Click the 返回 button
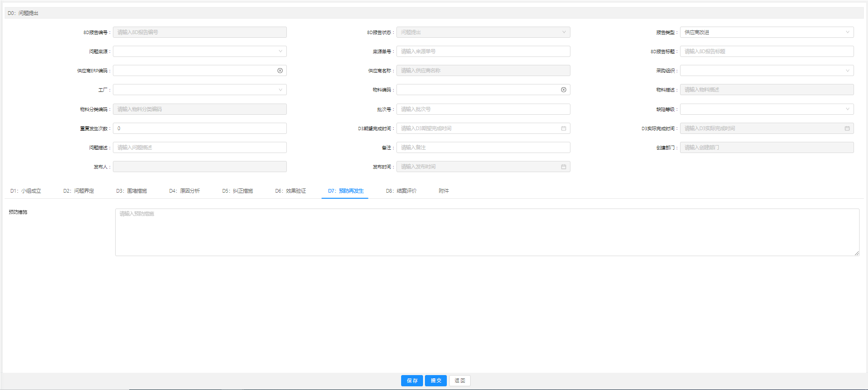 click(x=459, y=381)
